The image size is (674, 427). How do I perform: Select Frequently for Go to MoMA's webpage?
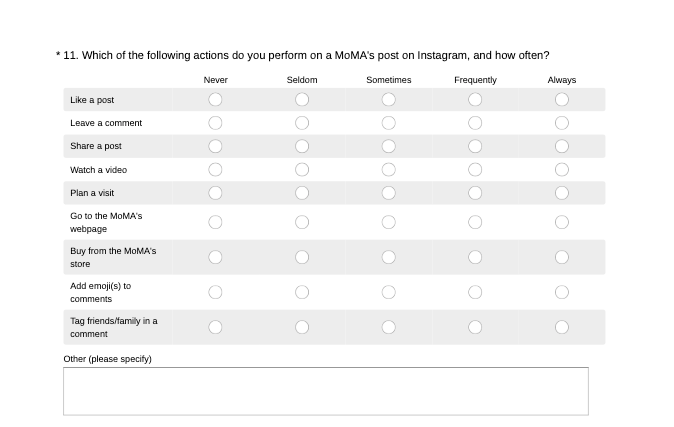tap(475, 222)
